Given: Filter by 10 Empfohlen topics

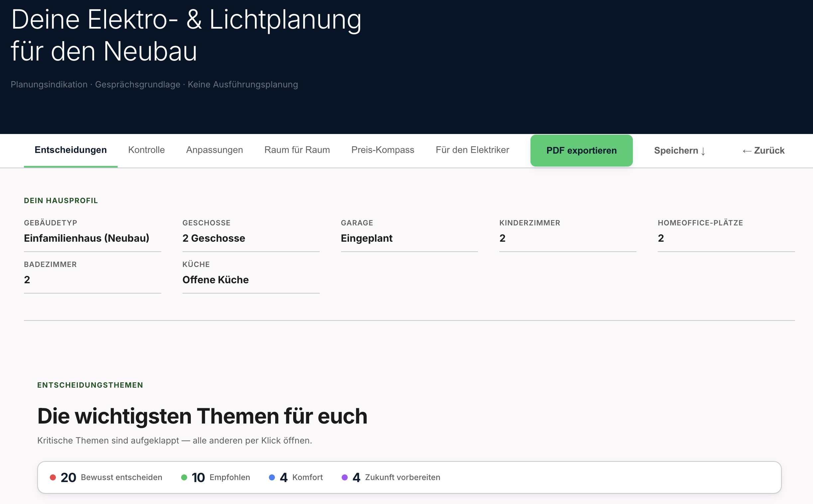Looking at the screenshot, I should click(215, 477).
